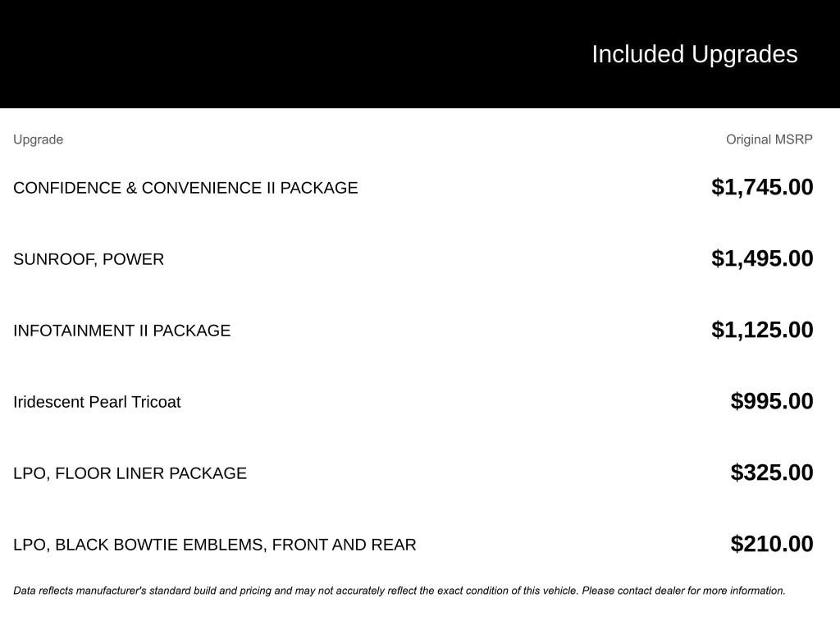Select 'LPO, FLOOR LINER PACKAGE' upgrade name
The height and width of the screenshot is (630, 840).
130,473
